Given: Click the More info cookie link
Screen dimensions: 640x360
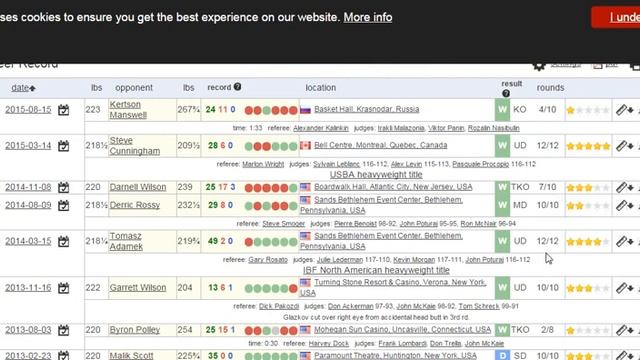Looking at the screenshot, I should pyautogui.click(x=368, y=18).
